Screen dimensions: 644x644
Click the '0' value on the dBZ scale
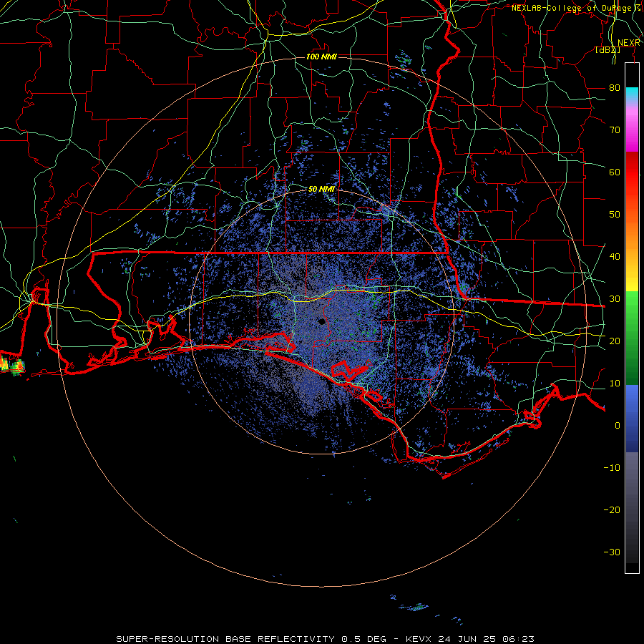[618, 426]
